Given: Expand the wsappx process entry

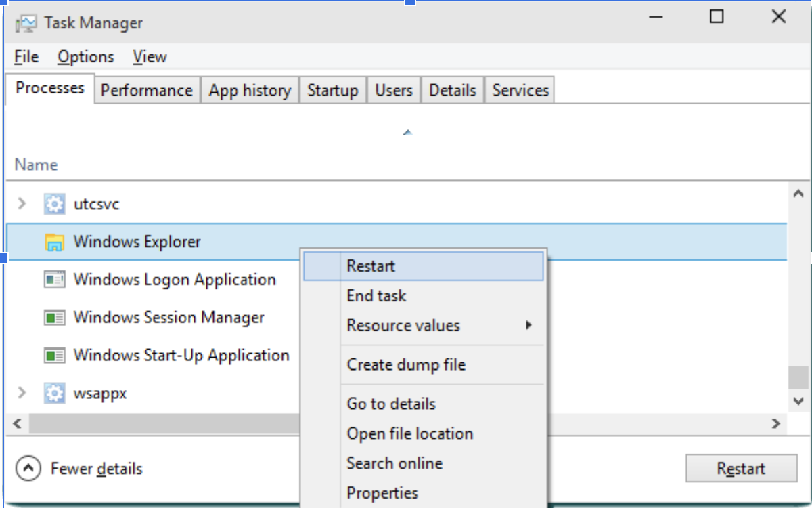Looking at the screenshot, I should [x=21, y=393].
